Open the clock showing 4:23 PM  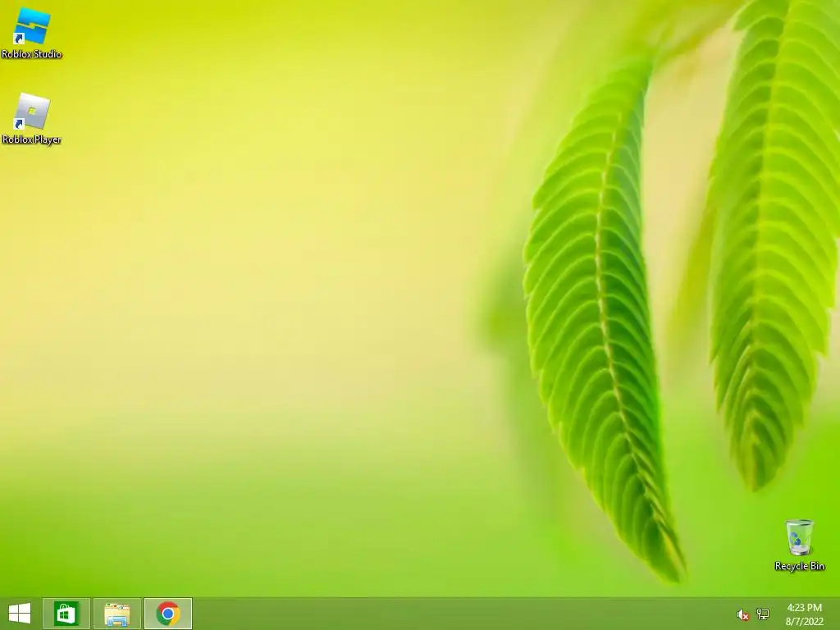804,608
